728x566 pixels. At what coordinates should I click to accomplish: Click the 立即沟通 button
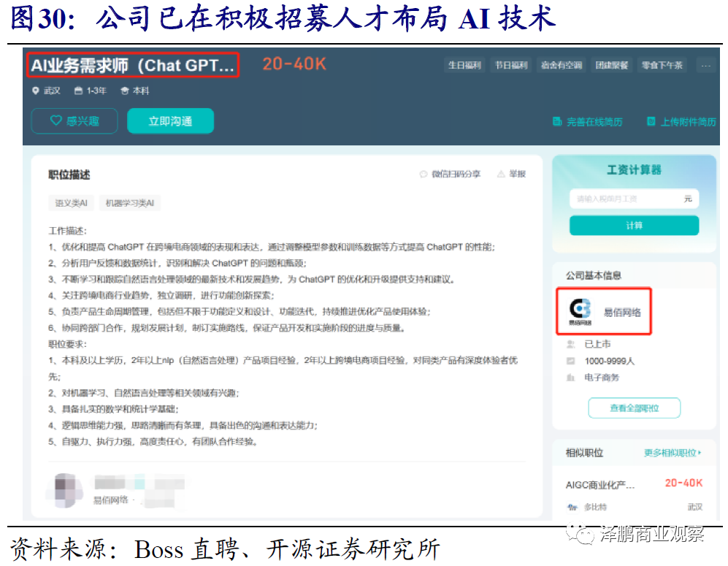click(170, 121)
